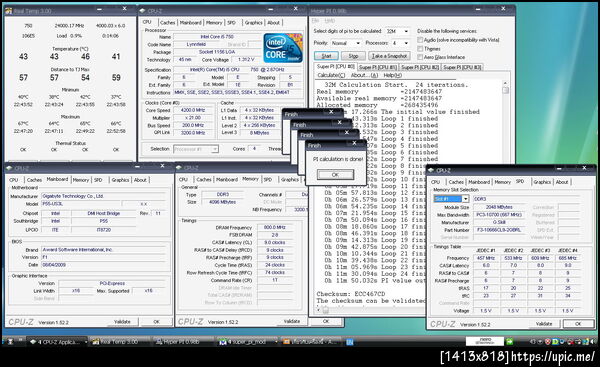The image size is (600, 367).
Task: Click 'Socket 1156 LGA' package field
Action: pos(217,52)
